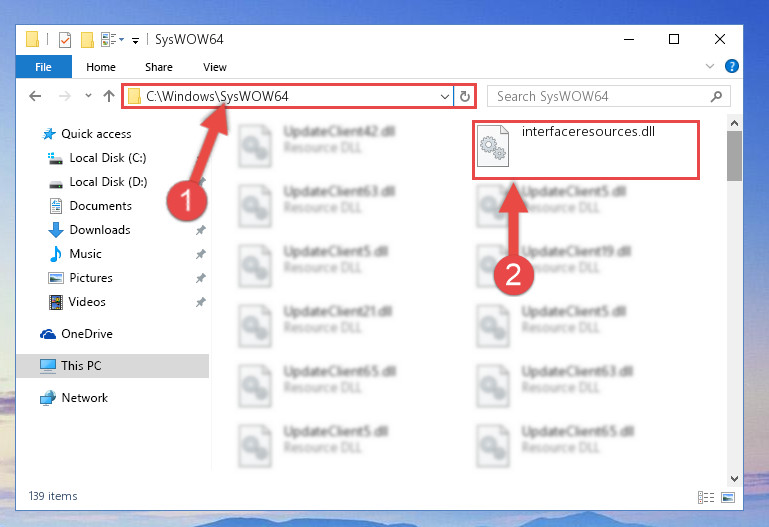Click the address bar showing C:\Windows\SysWOW64

287,96
